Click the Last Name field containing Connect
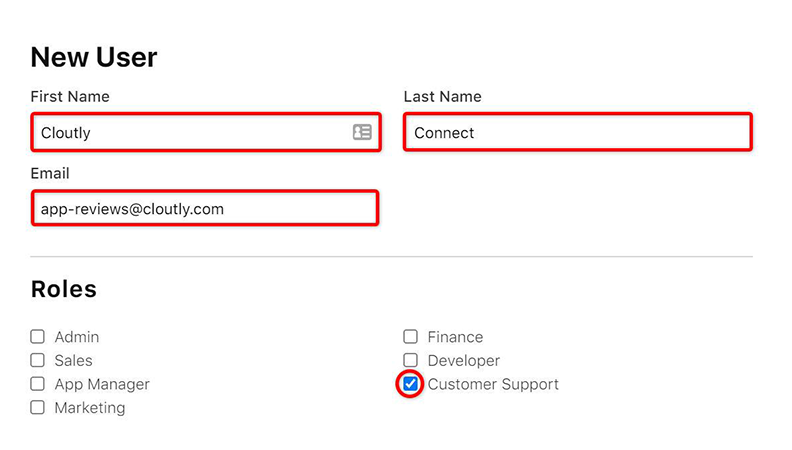Screen dimensions: 792x450 [577, 132]
